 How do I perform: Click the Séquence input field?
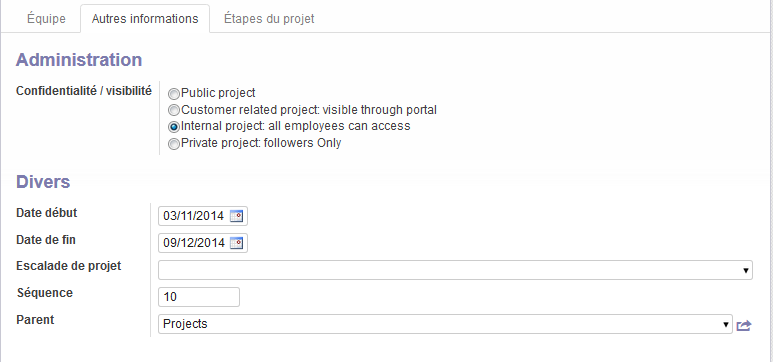click(x=199, y=297)
